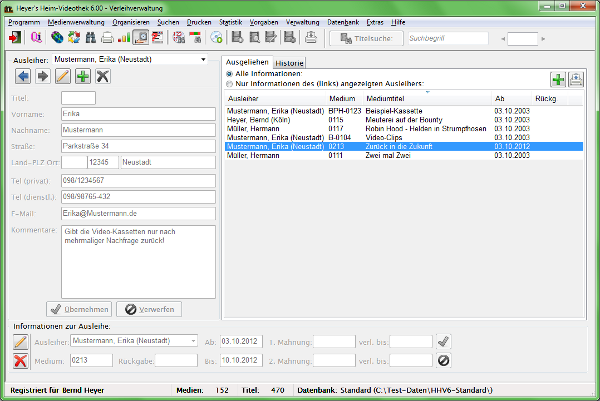The width and height of the screenshot is (600, 401).
Task: Select 'Nur Informationen des angezeigten Ausleihers' option
Action: click(229, 84)
